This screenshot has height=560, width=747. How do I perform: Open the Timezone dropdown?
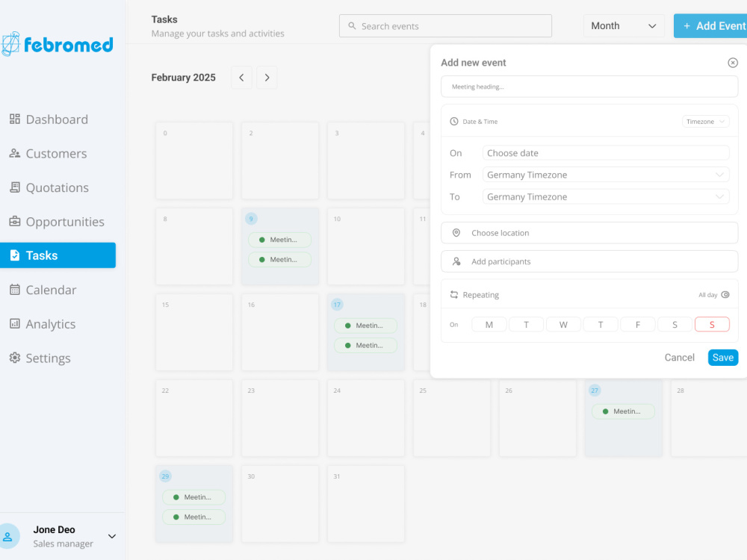coord(706,122)
